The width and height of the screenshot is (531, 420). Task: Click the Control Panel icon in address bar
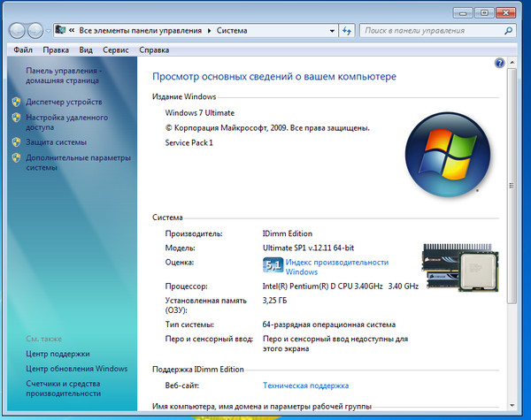(60, 30)
